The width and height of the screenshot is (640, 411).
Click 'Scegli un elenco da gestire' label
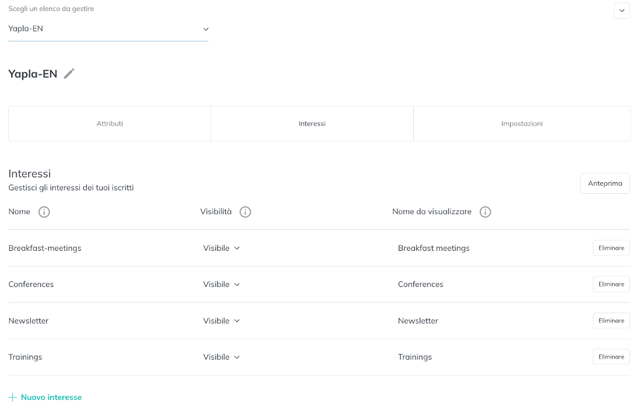tap(51, 9)
